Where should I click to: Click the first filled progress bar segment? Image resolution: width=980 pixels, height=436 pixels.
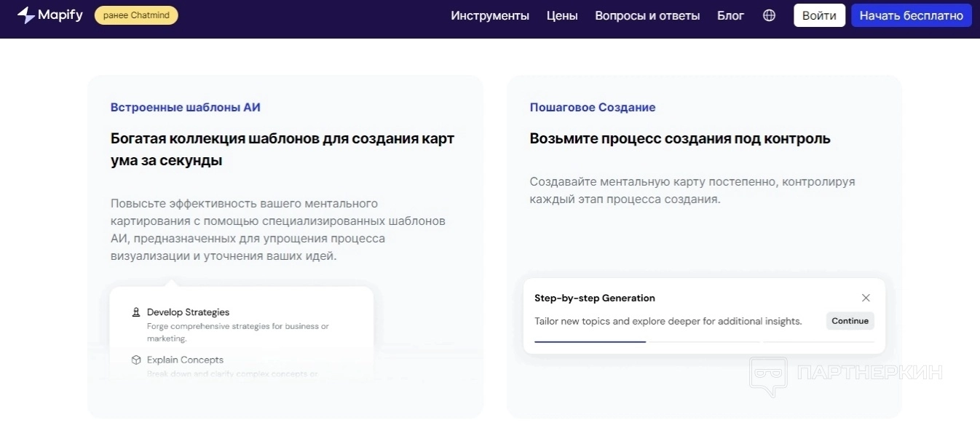click(x=590, y=341)
